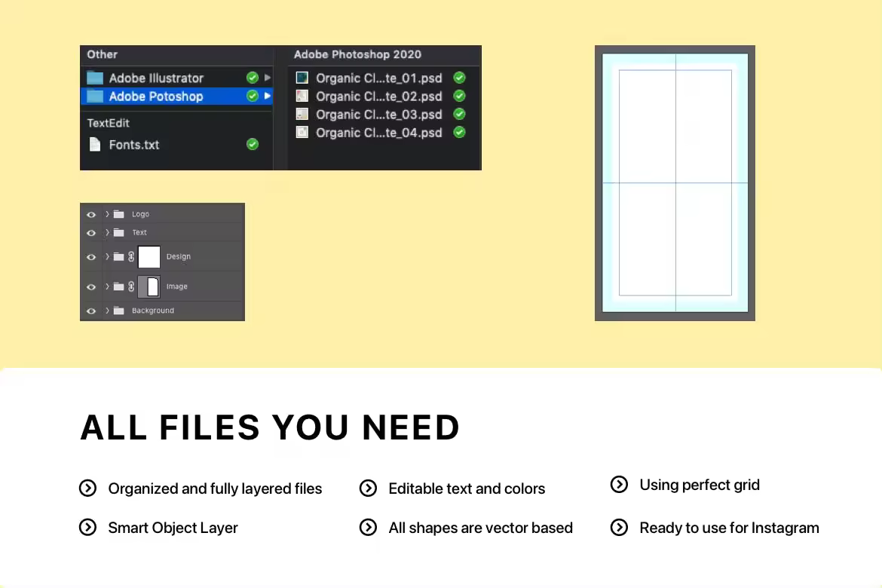Click the TextEdit section header
The image size is (882, 588).
click(108, 123)
